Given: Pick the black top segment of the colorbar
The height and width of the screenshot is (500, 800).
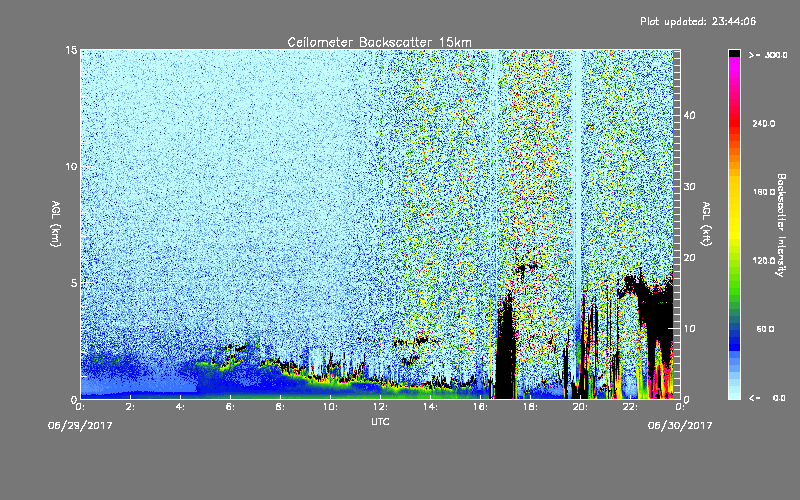Looking at the screenshot, I should (x=734, y=53).
